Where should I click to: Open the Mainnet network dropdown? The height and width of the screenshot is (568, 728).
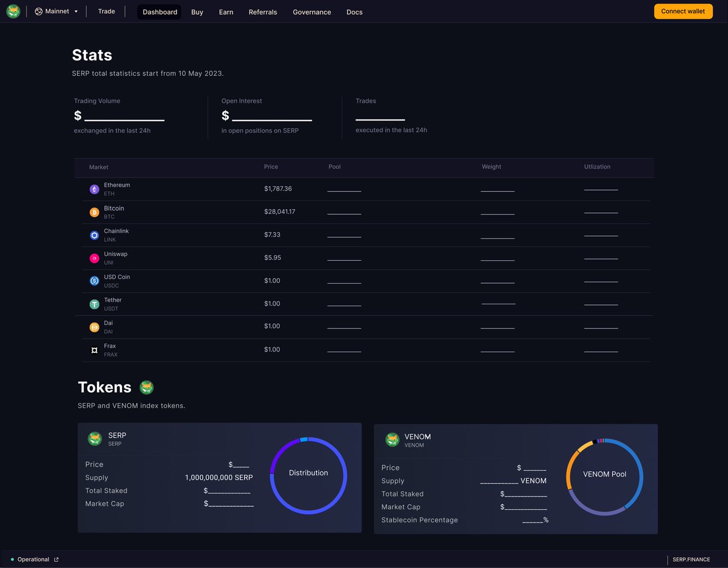pos(56,12)
